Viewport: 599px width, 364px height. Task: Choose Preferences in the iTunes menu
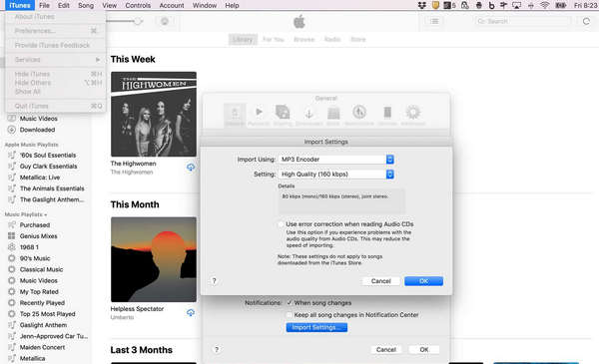pos(56,31)
